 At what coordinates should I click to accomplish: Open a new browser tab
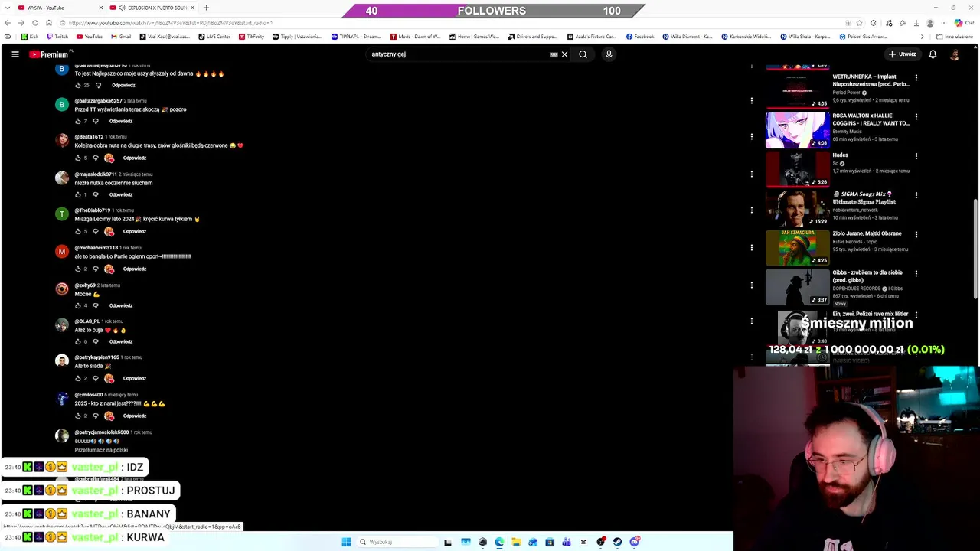[206, 8]
